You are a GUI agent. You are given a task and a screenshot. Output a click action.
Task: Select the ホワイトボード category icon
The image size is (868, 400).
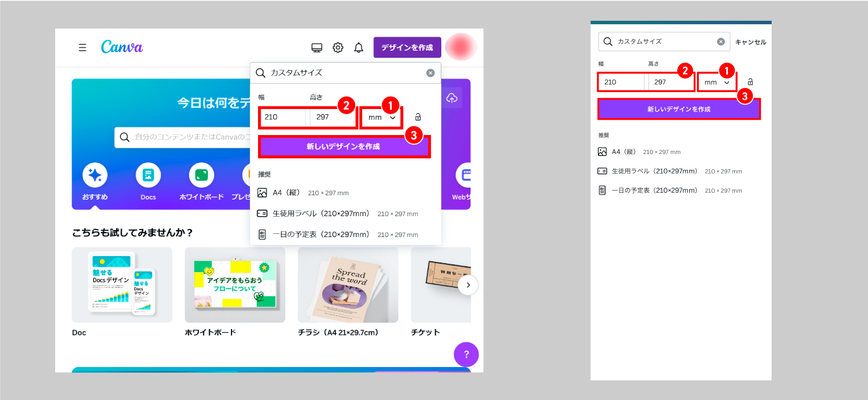(x=202, y=175)
